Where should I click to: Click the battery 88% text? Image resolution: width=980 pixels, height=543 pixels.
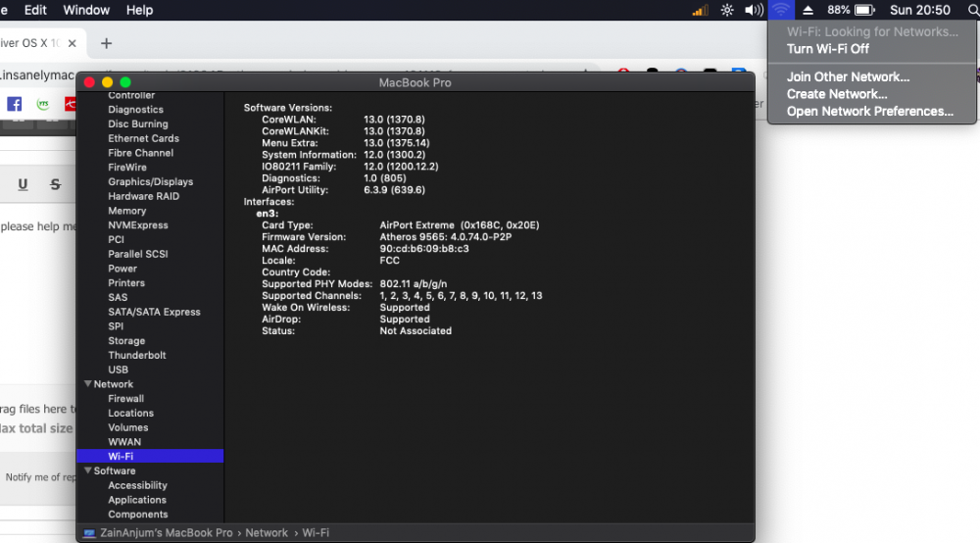[838, 10]
